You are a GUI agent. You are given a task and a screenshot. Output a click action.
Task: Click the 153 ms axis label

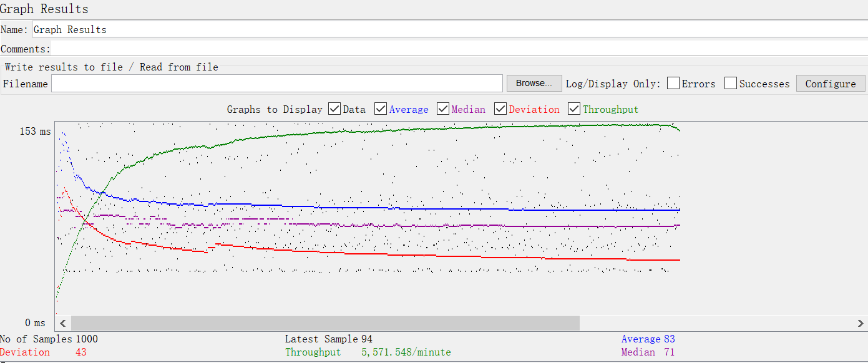pos(36,132)
